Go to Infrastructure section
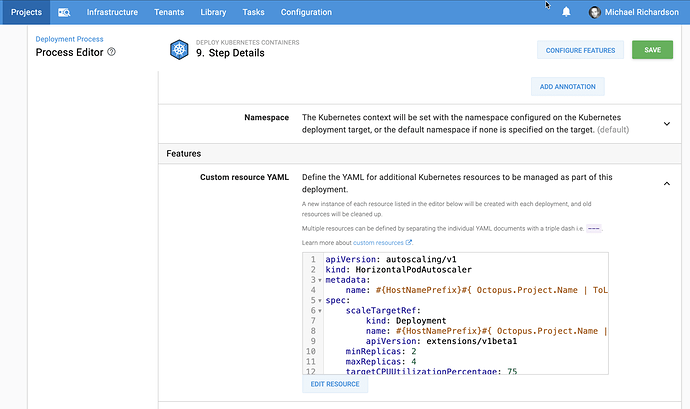Viewport: 690px width, 409px height. (112, 12)
